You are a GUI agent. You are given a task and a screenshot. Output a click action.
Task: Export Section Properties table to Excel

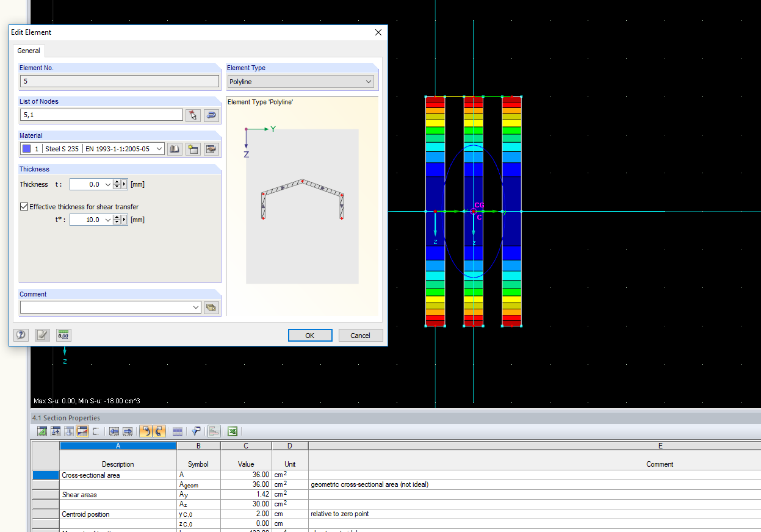[232, 431]
